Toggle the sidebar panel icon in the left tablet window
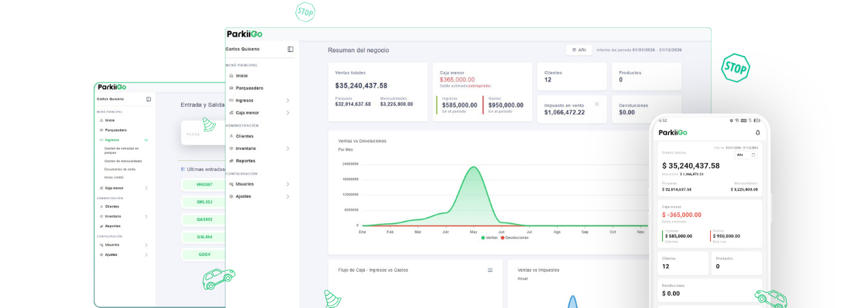 pos(148,99)
